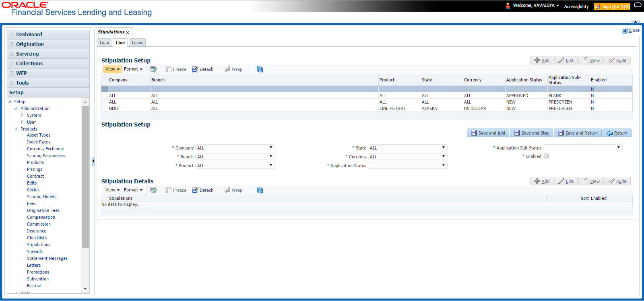644x301 pixels.
Task: Expand the User tree node
Action: 23,122
